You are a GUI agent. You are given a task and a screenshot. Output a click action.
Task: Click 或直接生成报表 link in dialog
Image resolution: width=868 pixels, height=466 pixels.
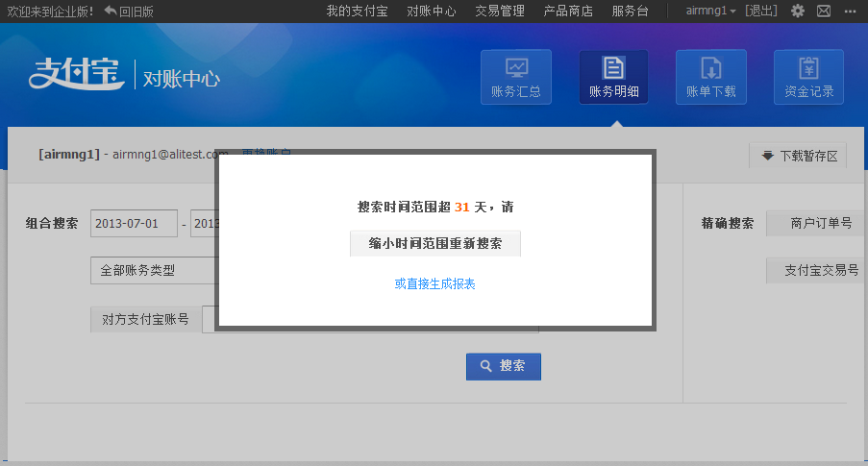point(435,283)
